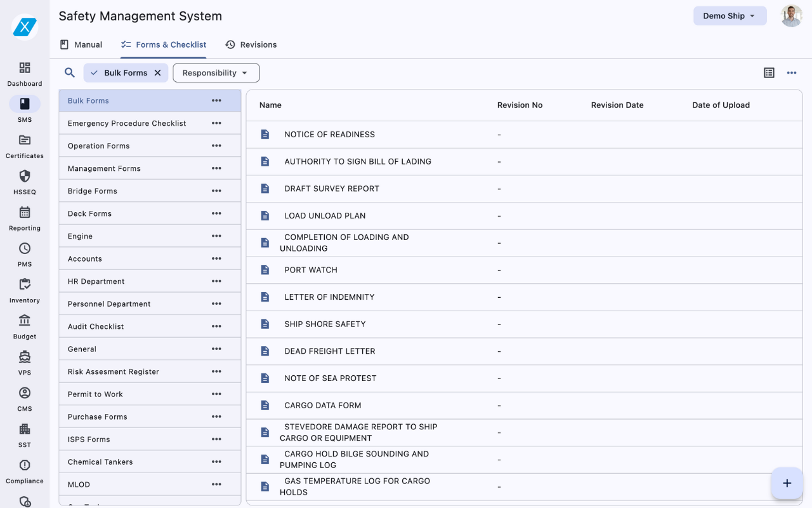This screenshot has height=508, width=812.
Task: Select Chemical Tankers category
Action: pos(150,462)
